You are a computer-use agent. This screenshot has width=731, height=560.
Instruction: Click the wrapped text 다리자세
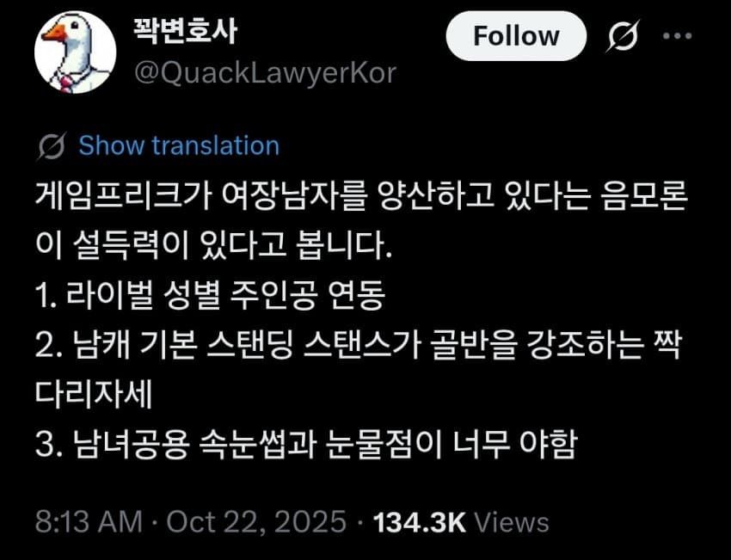point(94,395)
